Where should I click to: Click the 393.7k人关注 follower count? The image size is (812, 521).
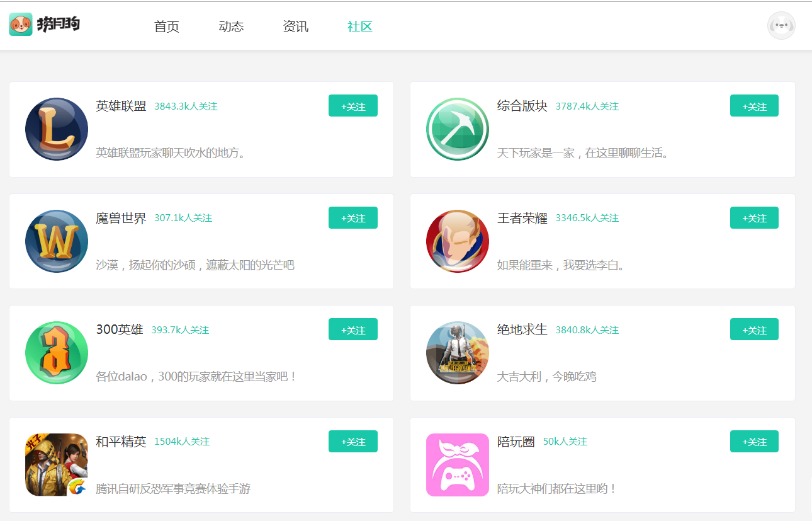(180, 330)
